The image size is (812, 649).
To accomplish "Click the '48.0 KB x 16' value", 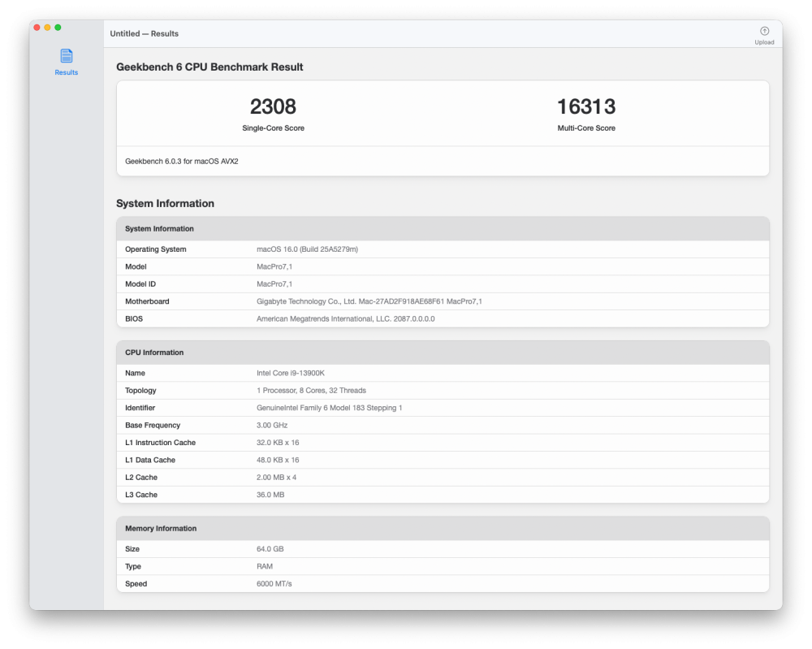I will click(x=278, y=460).
